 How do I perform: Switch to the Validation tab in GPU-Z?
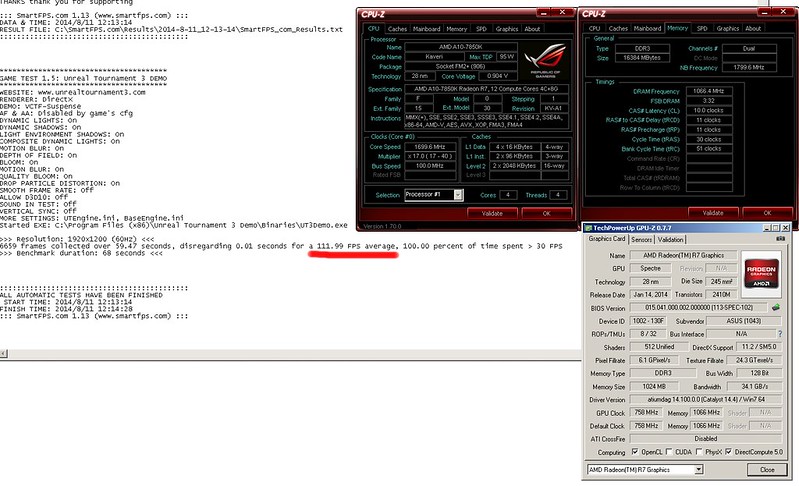(671, 239)
